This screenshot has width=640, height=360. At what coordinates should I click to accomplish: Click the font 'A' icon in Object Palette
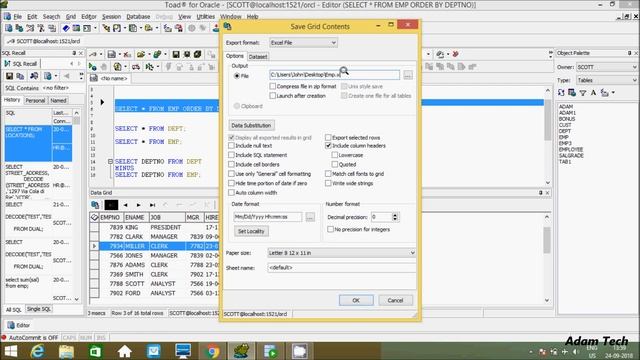[593, 93]
